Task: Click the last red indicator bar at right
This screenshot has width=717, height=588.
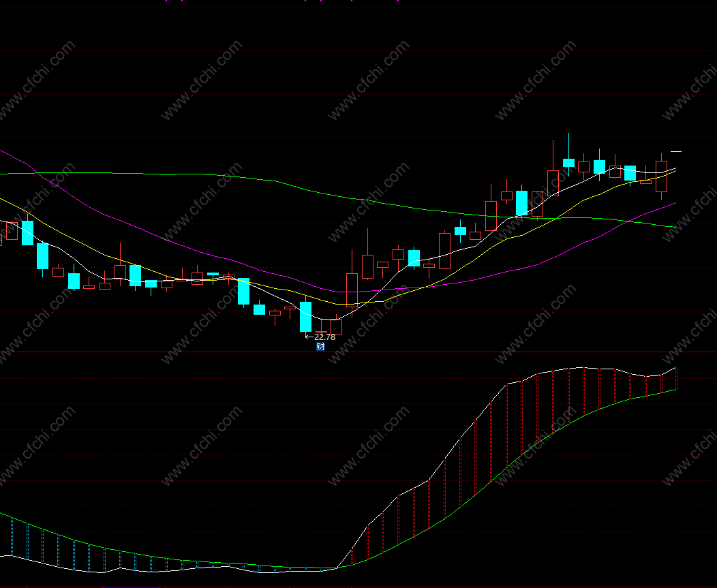Action: 676,378
